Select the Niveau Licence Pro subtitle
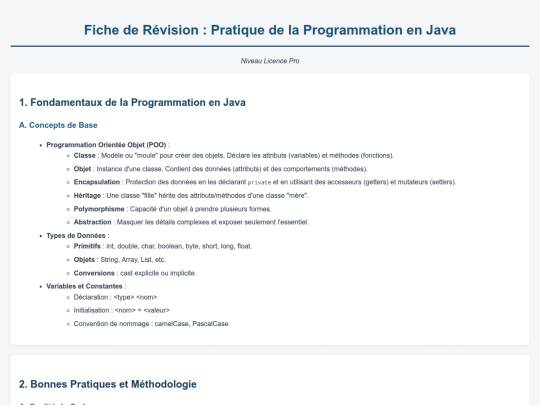540x405 pixels. coord(270,61)
